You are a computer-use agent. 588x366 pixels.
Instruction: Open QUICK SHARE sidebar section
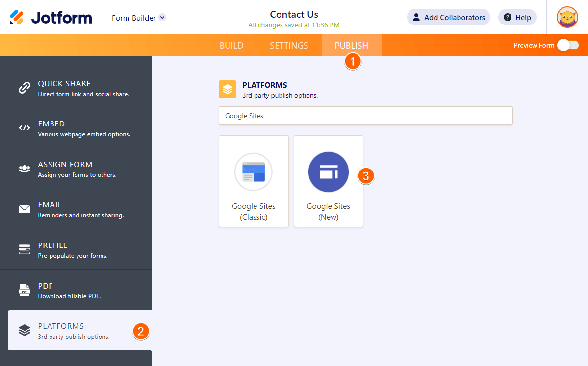coord(76,88)
